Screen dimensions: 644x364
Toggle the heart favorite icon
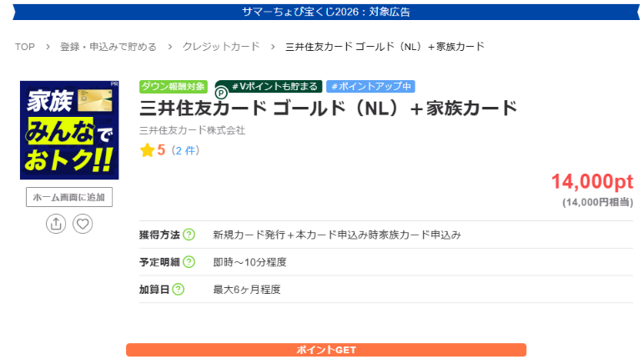coord(83,224)
